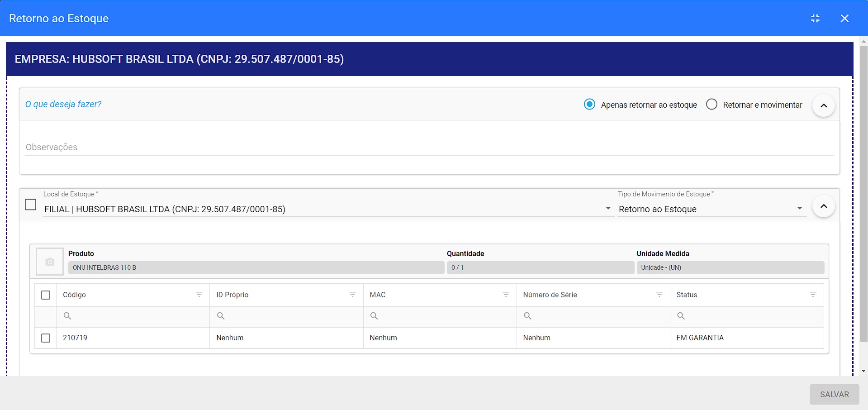Click the SALVAR button

834,395
